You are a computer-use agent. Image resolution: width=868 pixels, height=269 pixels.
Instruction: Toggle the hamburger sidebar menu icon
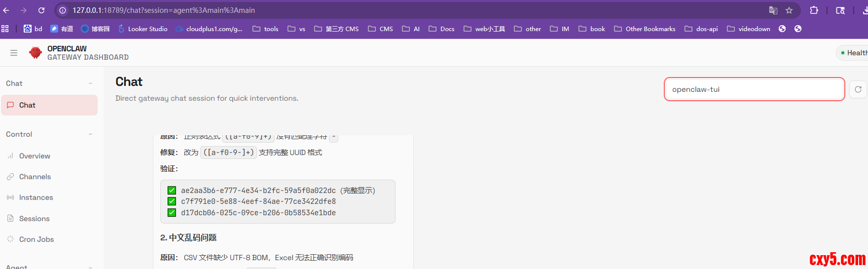pos(14,53)
